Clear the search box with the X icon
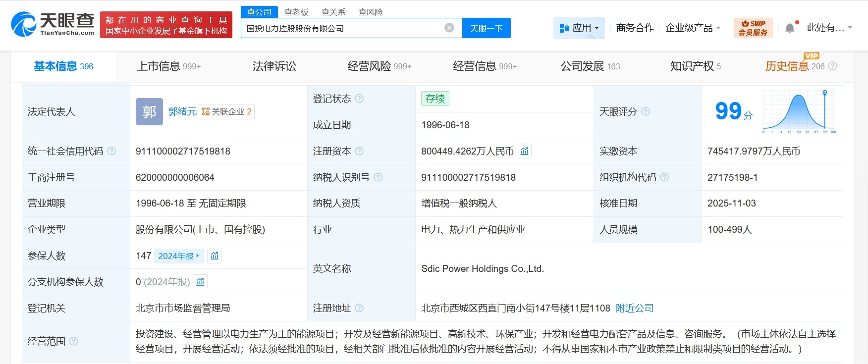 click(x=449, y=28)
